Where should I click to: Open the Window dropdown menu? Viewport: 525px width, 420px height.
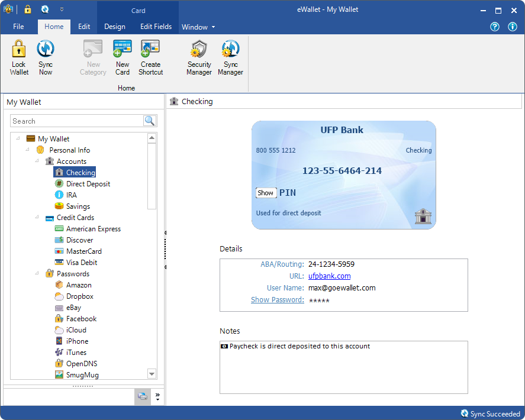[198, 27]
